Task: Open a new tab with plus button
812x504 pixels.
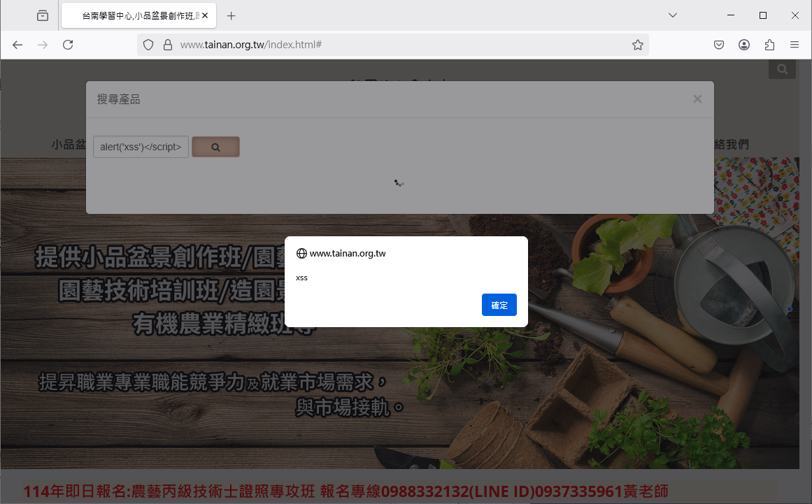Action: tap(231, 16)
